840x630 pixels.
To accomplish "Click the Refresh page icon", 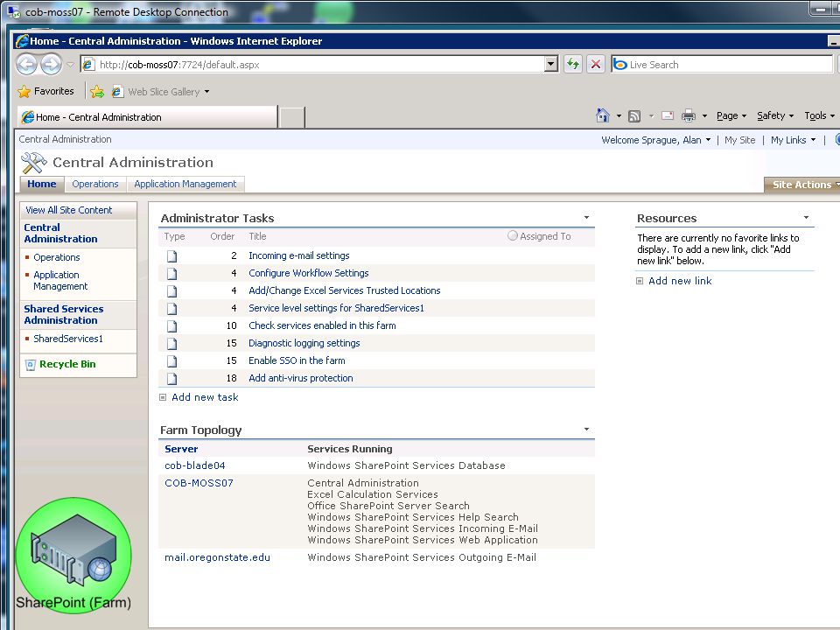I will pyautogui.click(x=572, y=64).
